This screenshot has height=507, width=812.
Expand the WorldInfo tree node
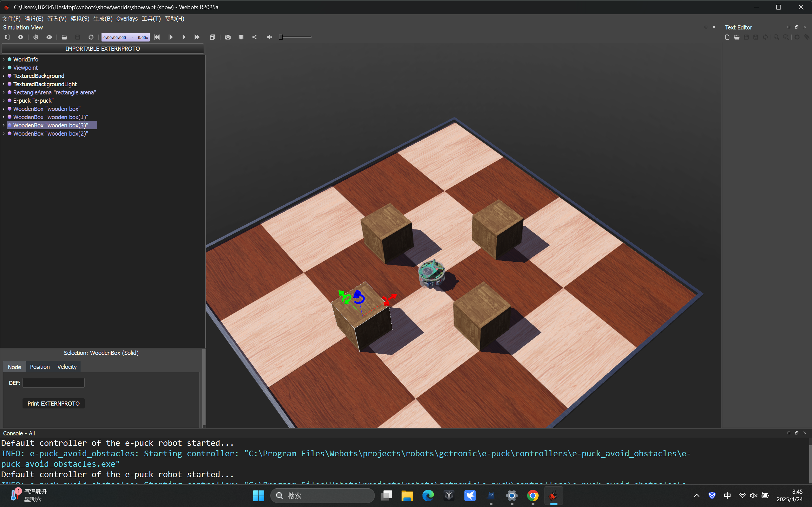[4, 59]
